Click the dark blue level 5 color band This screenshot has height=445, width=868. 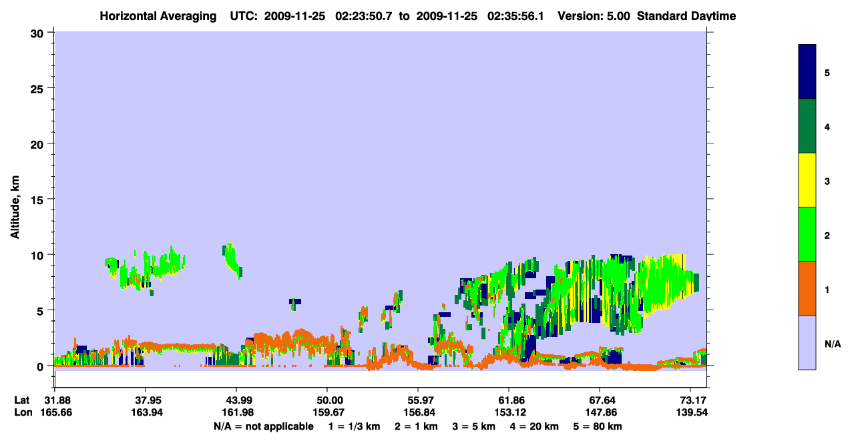click(807, 71)
